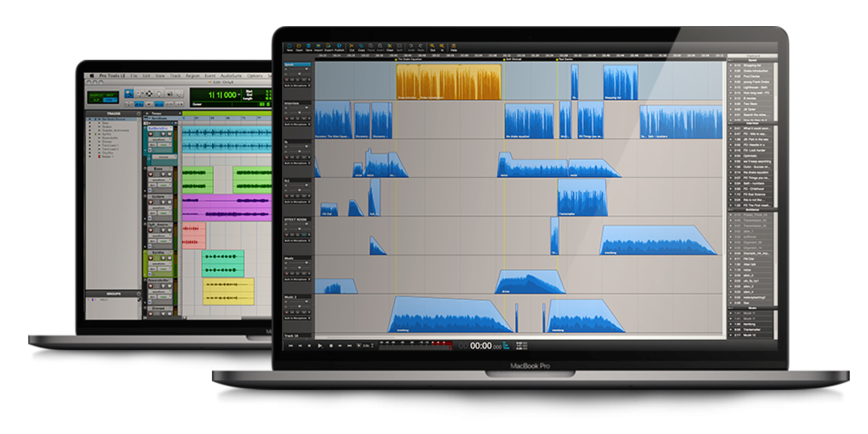Toggle record arm on the Speak track
Viewport: 868px width, 434px height.
tap(287, 80)
